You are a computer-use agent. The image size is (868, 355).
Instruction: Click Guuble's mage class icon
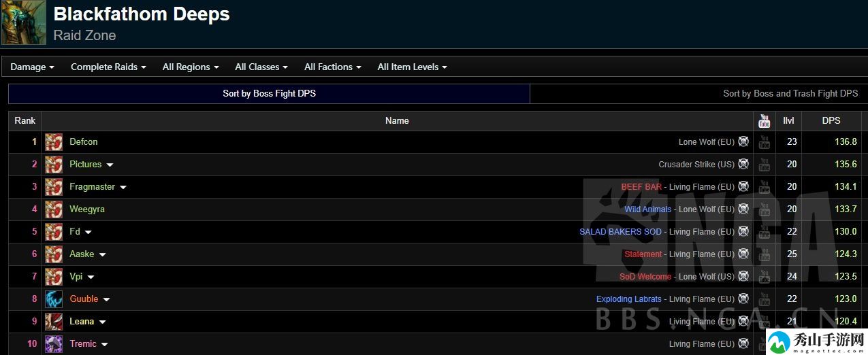pyautogui.click(x=54, y=299)
